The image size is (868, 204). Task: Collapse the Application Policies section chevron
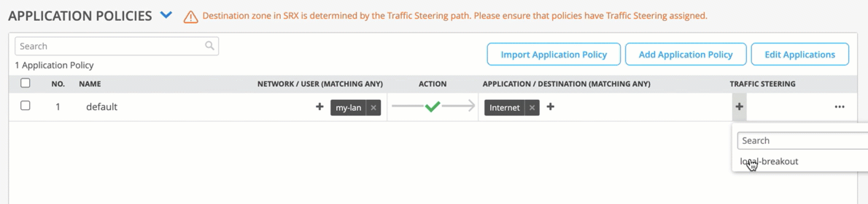coord(166,15)
